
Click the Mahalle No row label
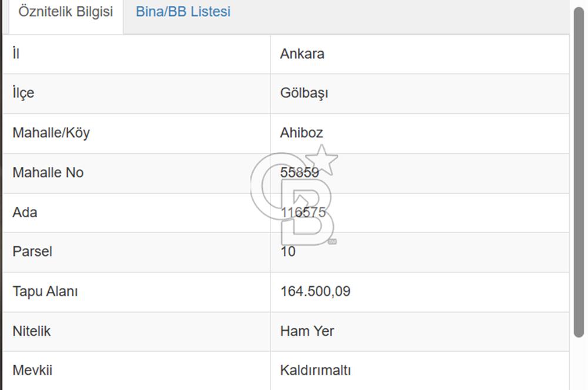click(48, 173)
